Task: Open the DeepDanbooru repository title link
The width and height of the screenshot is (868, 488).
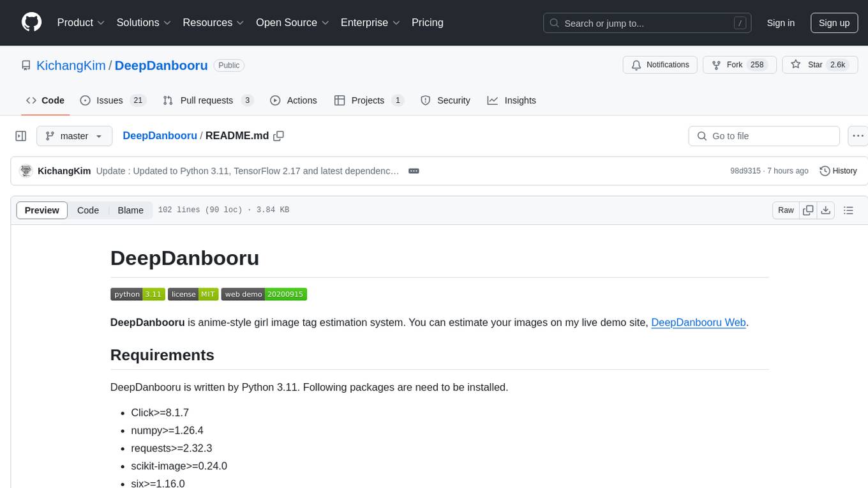Action: click(161, 65)
